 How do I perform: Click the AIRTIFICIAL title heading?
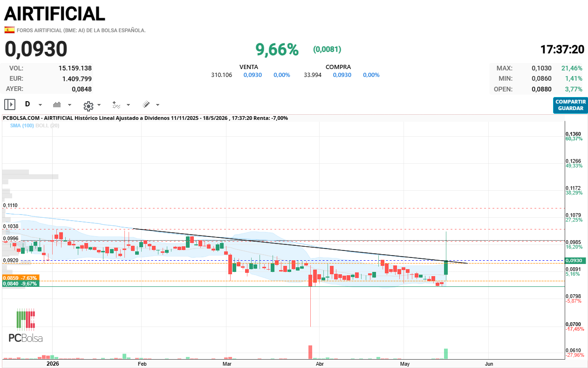[55, 14]
